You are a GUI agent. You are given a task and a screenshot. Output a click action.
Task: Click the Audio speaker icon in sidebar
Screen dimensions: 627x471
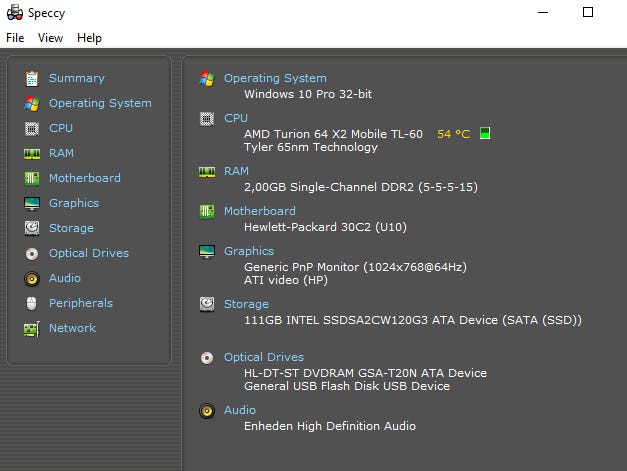coord(31,278)
